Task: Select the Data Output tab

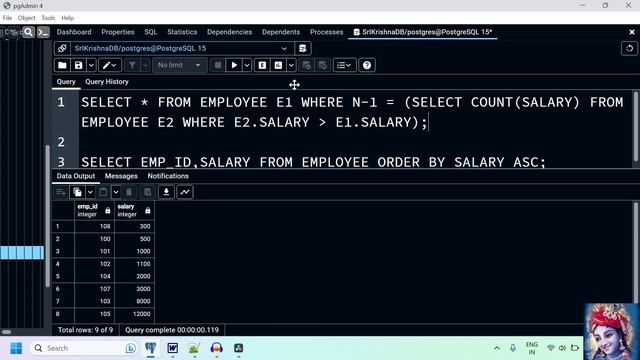Action: pyautogui.click(x=76, y=176)
